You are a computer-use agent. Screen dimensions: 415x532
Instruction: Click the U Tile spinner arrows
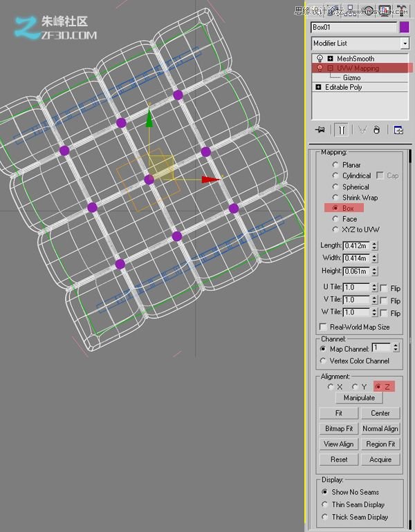(x=374, y=287)
